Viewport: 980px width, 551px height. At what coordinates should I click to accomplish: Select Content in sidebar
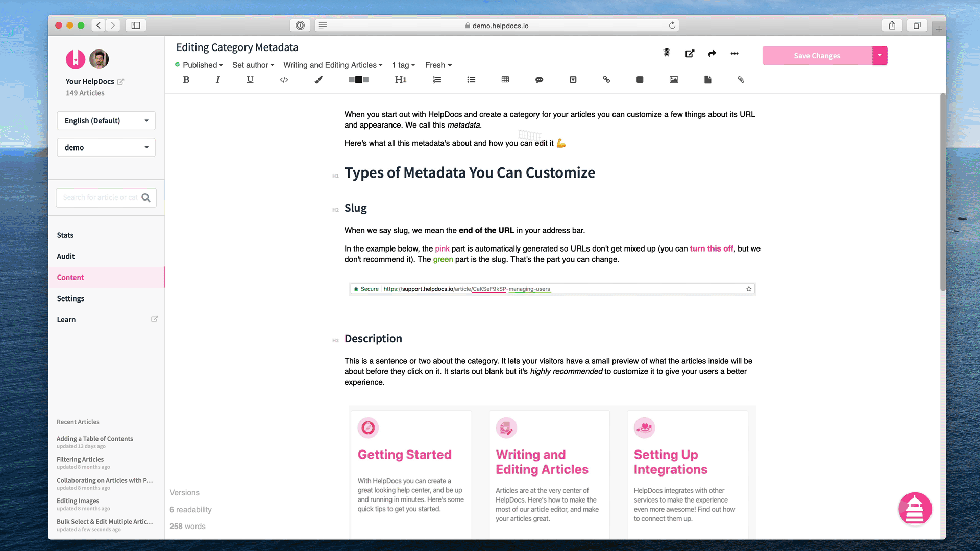pos(106,277)
